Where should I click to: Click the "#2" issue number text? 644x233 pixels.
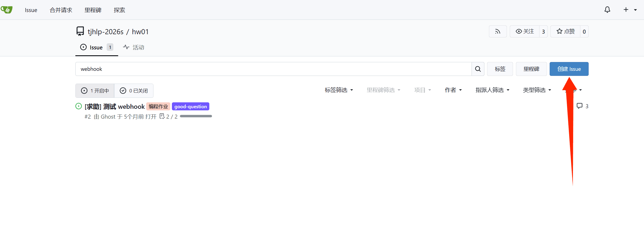[88, 117]
